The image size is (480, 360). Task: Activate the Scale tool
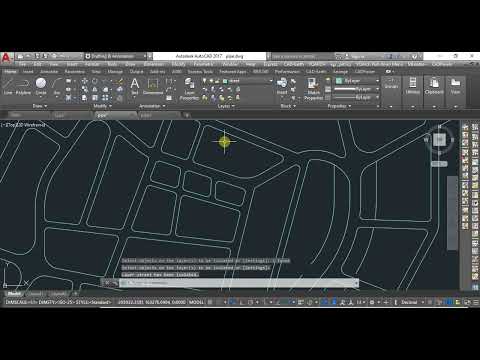(95, 98)
